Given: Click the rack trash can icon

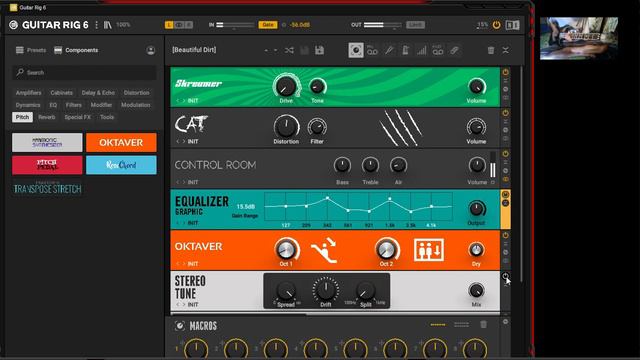Looking at the screenshot, I should click(491, 50).
